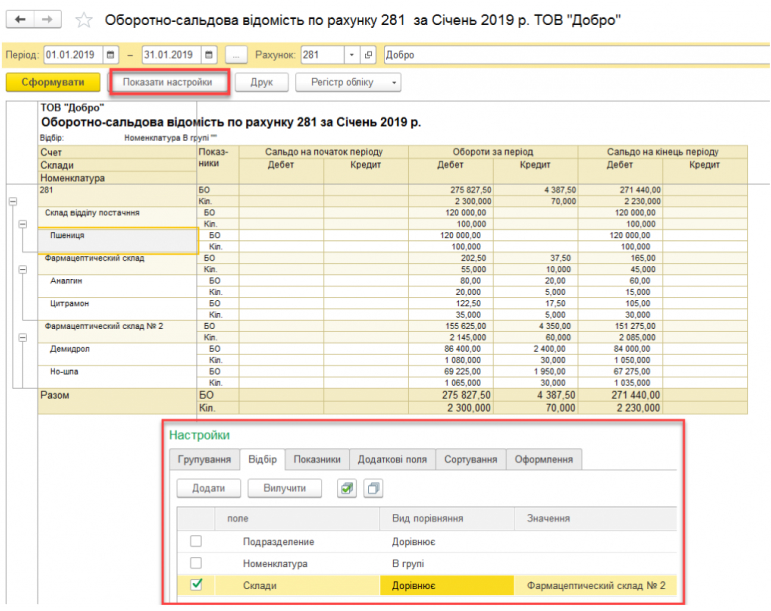The height and width of the screenshot is (611, 771).
Task: Select the 275 827,50 debit total in Разом row
Action: click(451, 395)
